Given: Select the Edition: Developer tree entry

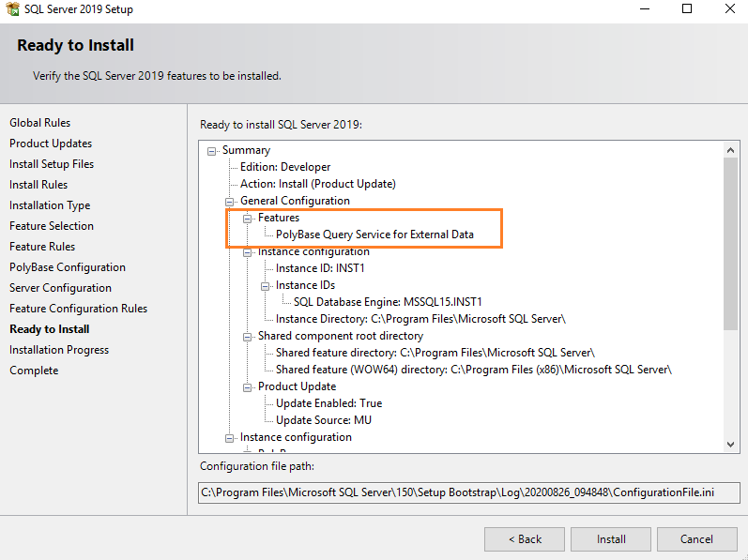Looking at the screenshot, I should pyautogui.click(x=285, y=167).
